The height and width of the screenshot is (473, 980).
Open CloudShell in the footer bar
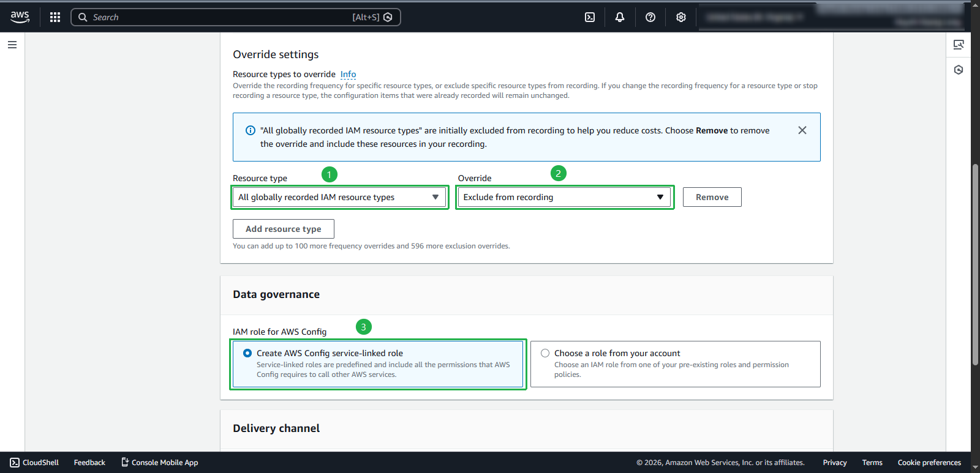pyautogui.click(x=35, y=463)
